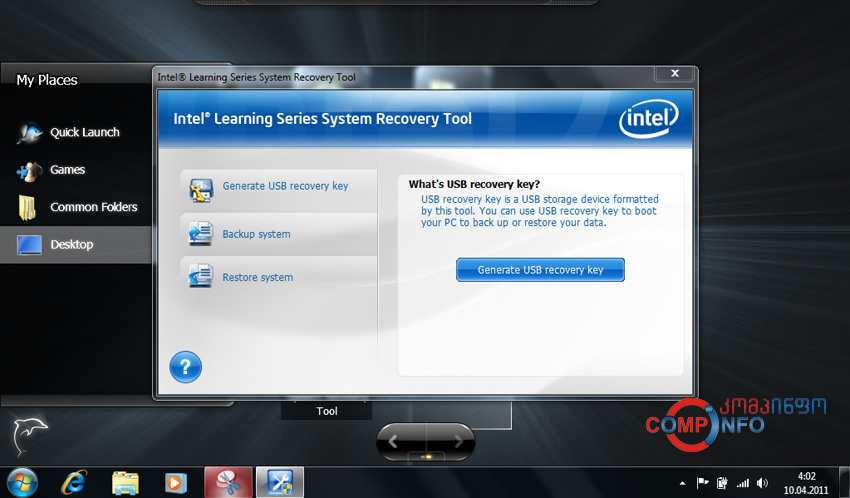Open Windows Media Player from the taskbar
850x498 pixels.
(x=176, y=482)
